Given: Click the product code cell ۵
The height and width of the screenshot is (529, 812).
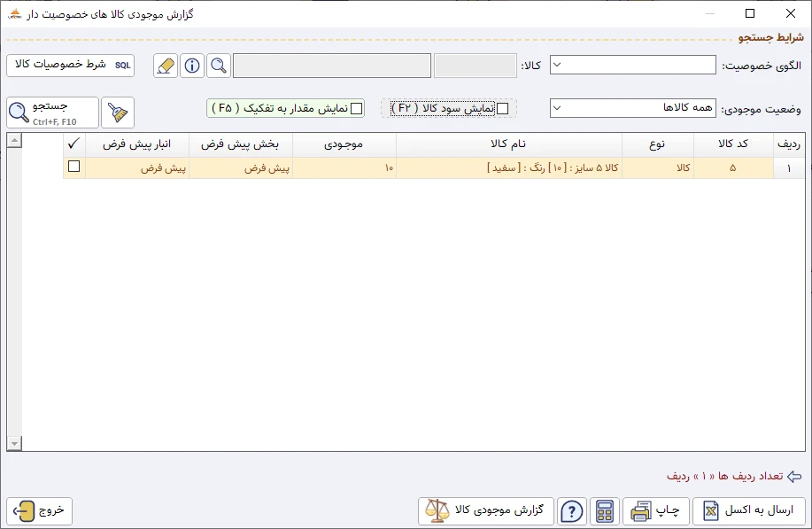Looking at the screenshot, I should click(733, 167).
